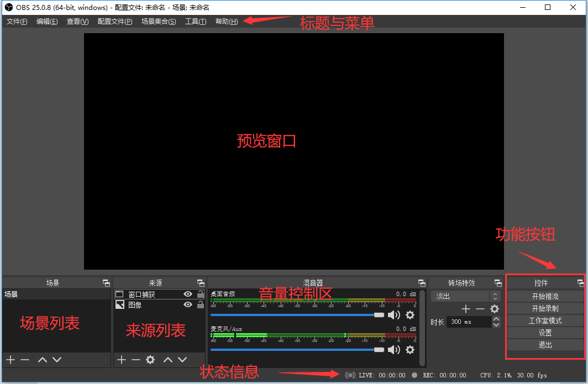Decrease 时长 duration with down arrow
The width and height of the screenshot is (588, 384).
coord(496,325)
